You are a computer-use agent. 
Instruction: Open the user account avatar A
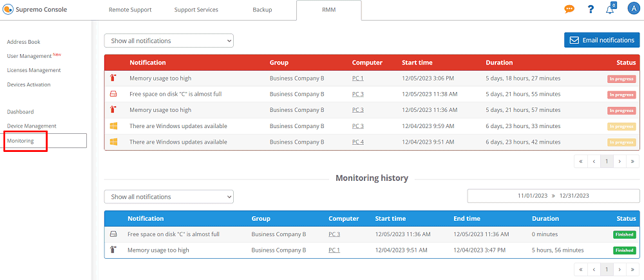pos(634,8)
